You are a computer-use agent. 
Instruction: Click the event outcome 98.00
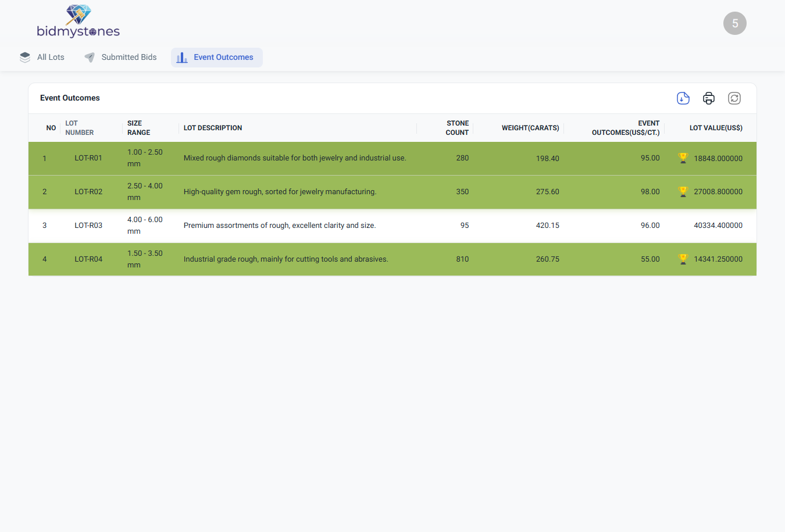[x=650, y=192]
